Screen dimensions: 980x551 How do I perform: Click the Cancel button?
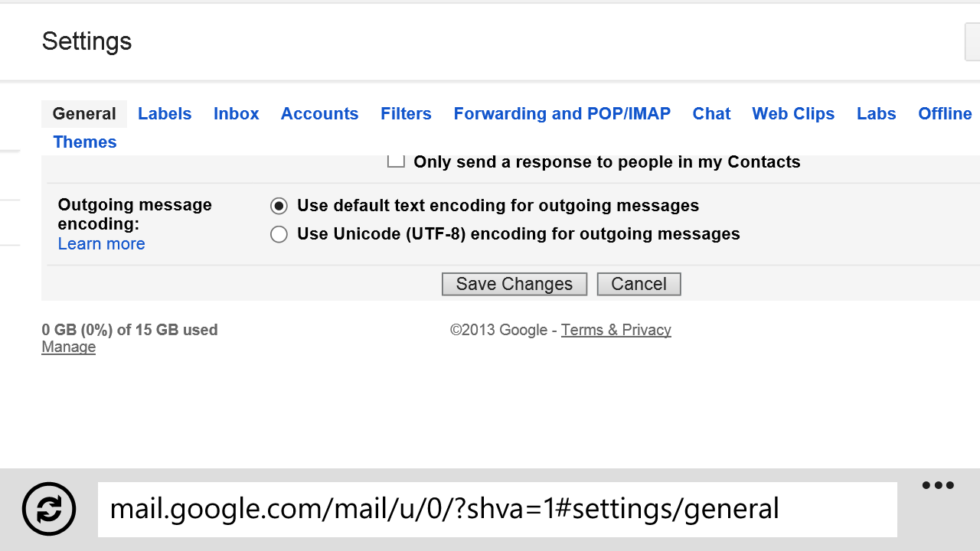(x=639, y=284)
